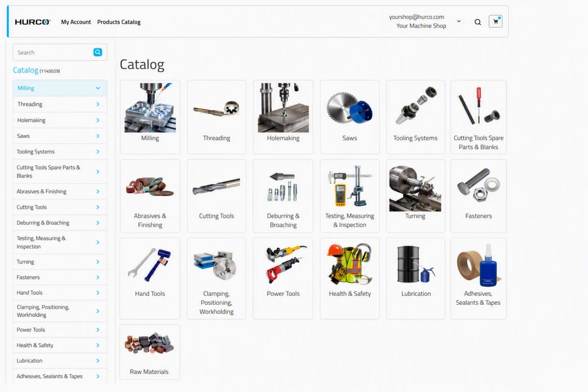Expand the Deburring & Broaching sidebar chevron
The width and height of the screenshot is (588, 392).
point(98,223)
